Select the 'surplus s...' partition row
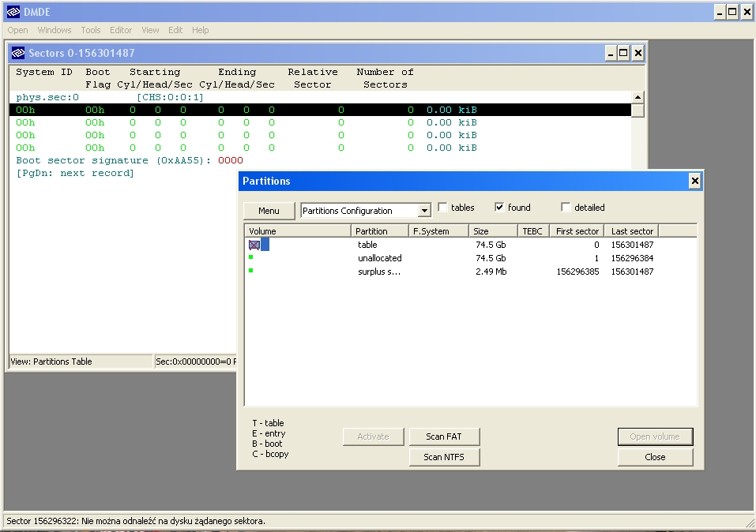The height and width of the screenshot is (532, 756). pos(471,272)
